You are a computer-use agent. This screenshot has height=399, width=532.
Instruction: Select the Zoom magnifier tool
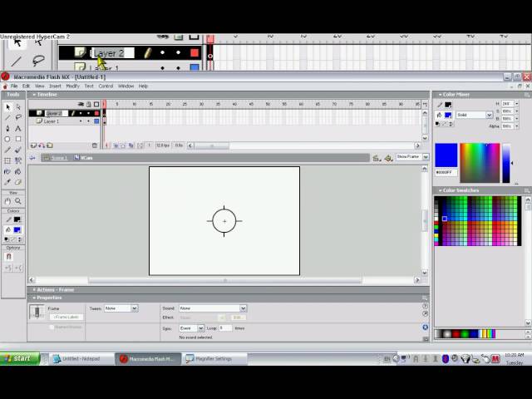tap(18, 201)
